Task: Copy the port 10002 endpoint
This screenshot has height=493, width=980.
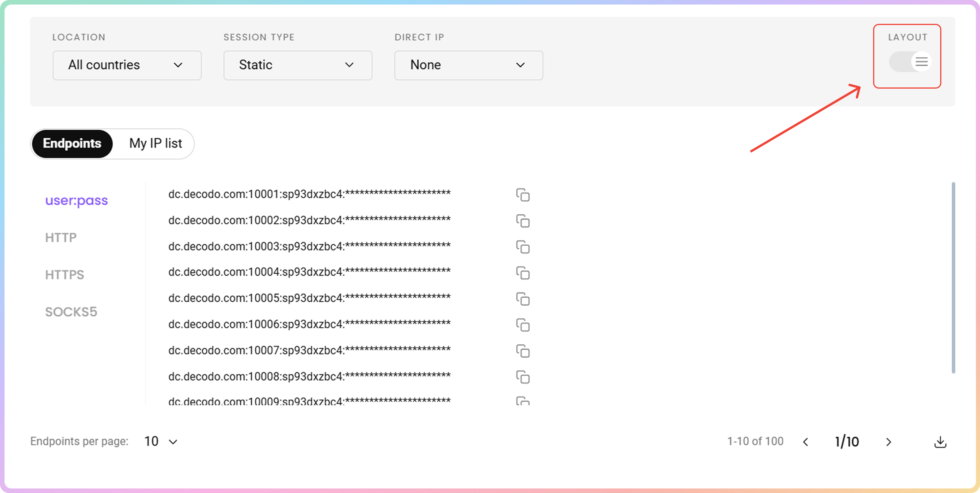Action: (x=523, y=221)
